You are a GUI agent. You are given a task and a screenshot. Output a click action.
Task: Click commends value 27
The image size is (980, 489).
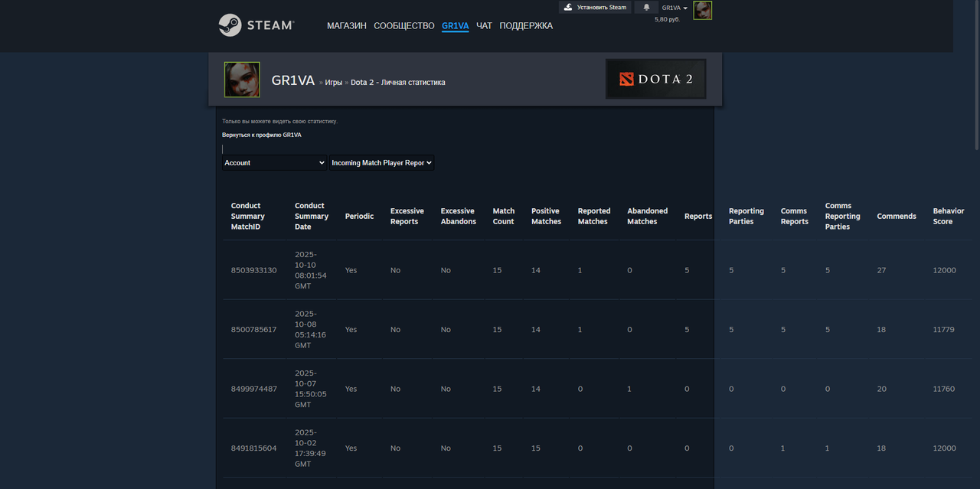point(882,270)
